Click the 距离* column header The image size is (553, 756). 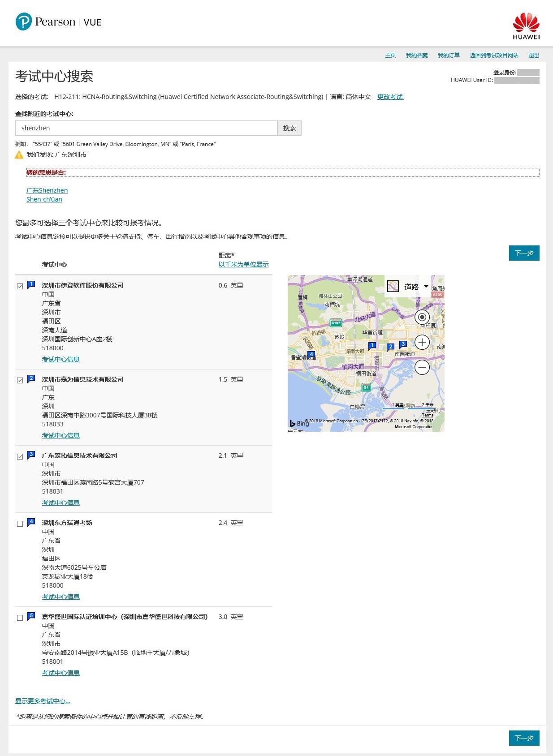pos(227,255)
